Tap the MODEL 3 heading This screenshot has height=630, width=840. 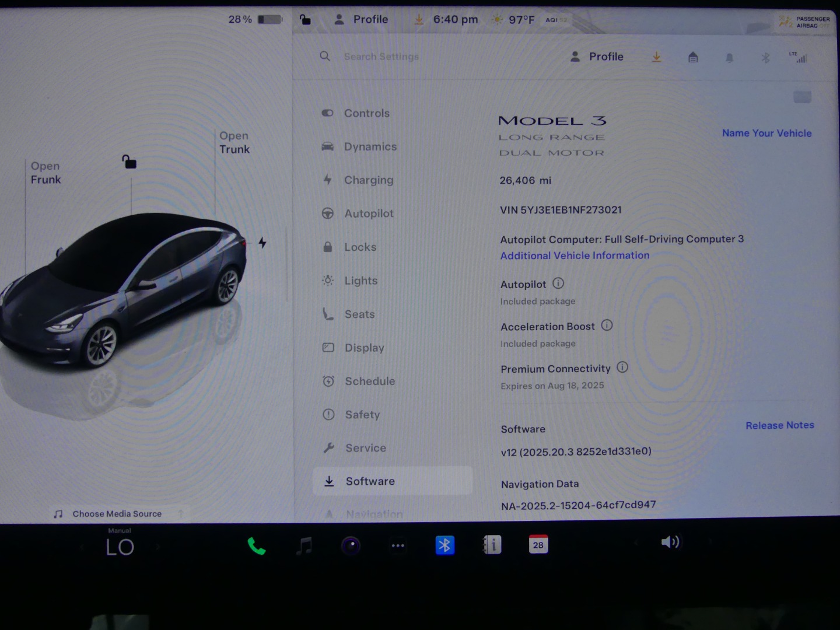[x=552, y=121]
